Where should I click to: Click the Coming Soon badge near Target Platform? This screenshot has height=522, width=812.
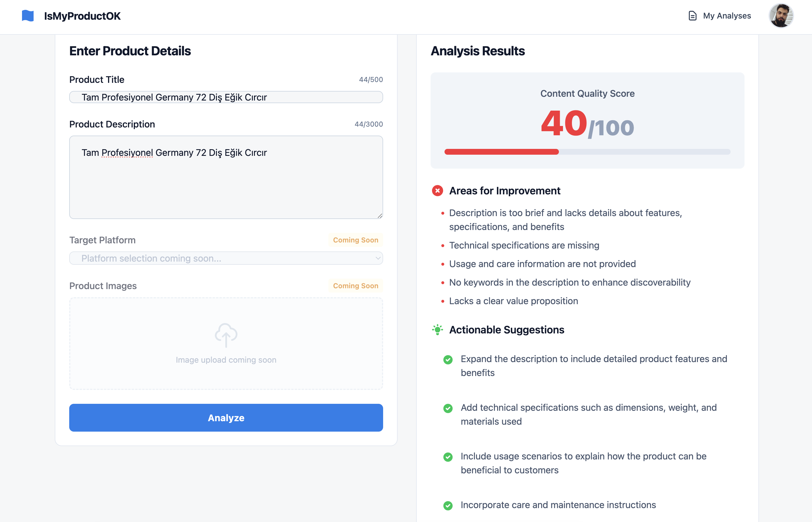pyautogui.click(x=355, y=240)
